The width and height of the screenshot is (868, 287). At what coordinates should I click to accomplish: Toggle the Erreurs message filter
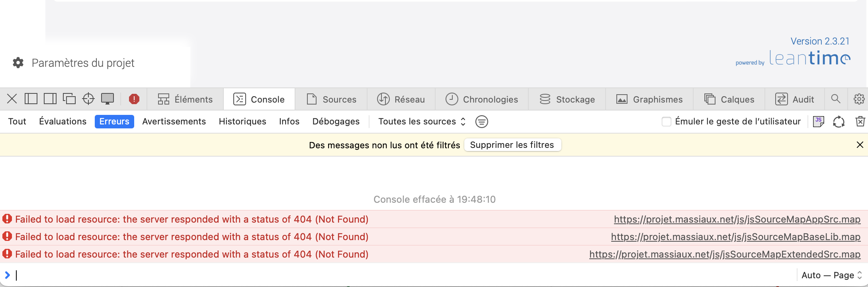click(114, 121)
